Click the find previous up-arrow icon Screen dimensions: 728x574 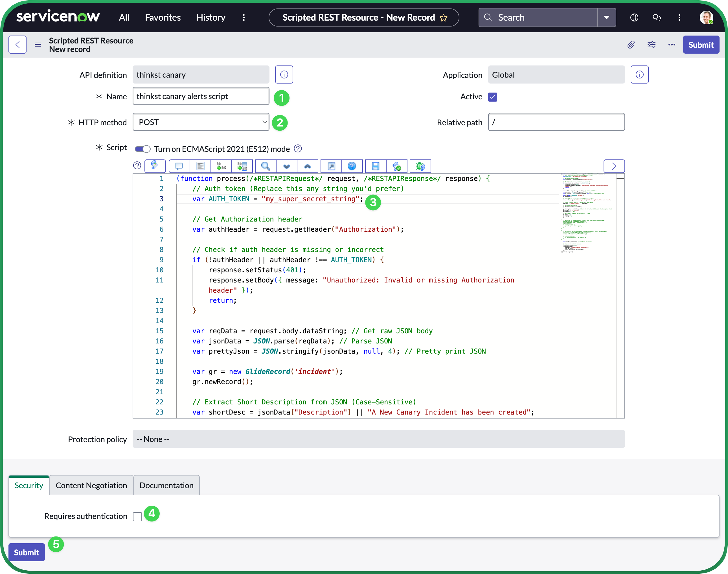click(307, 166)
